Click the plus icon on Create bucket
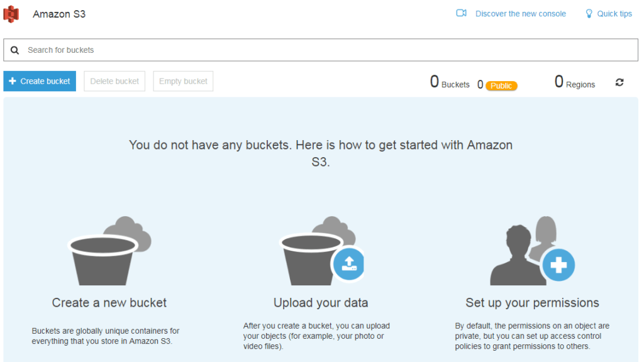The image size is (644, 362). 14,81
